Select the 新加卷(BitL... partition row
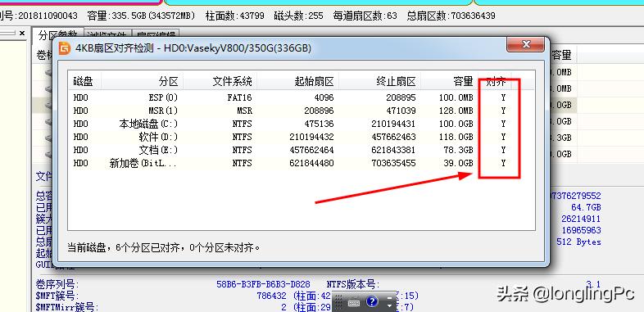Image resolution: width=644 pixels, height=312 pixels. click(302, 164)
